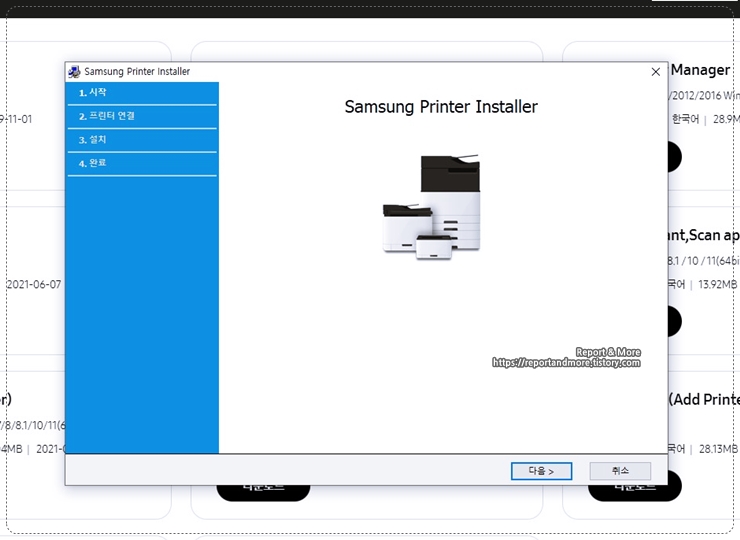Select step 4. 완료 in sidebar

point(142,163)
